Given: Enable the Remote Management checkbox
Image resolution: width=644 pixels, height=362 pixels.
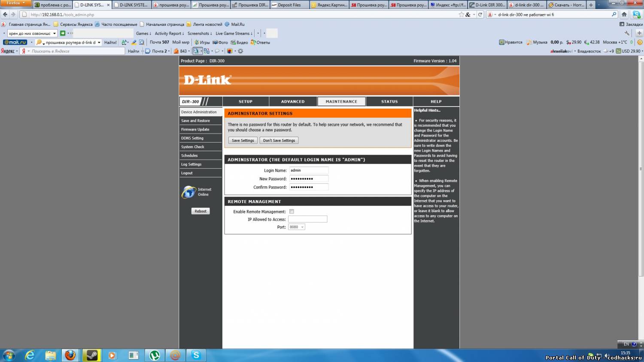Looking at the screenshot, I should pyautogui.click(x=292, y=212).
